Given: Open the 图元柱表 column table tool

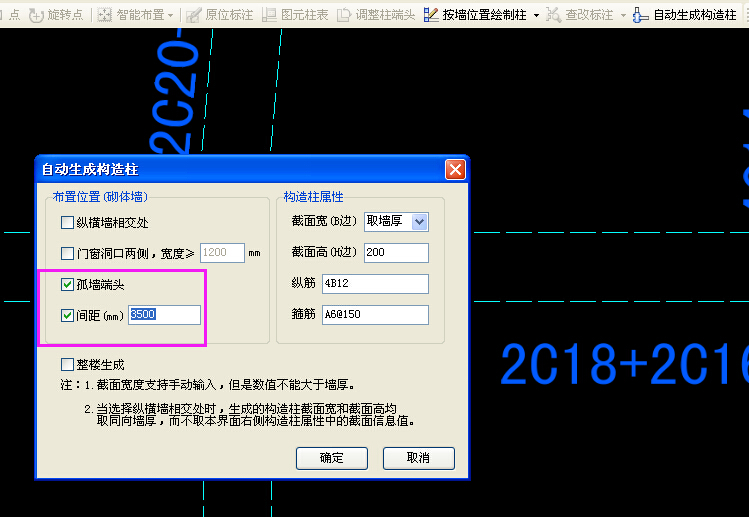Looking at the screenshot, I should [296, 15].
